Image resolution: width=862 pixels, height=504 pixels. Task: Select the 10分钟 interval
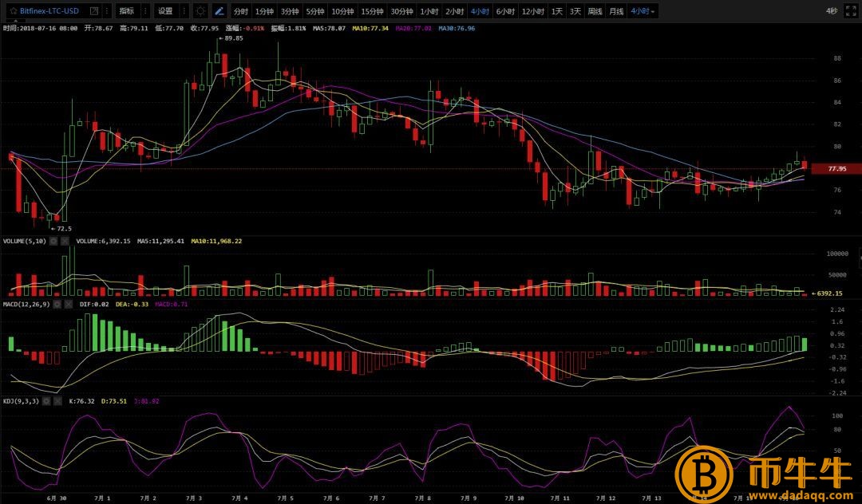tap(342, 11)
